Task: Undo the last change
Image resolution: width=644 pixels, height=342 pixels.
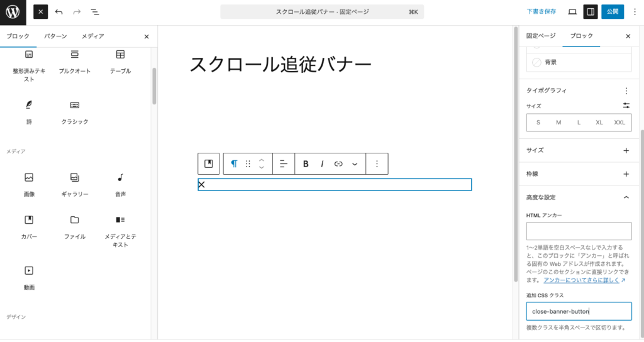Action: [x=59, y=12]
